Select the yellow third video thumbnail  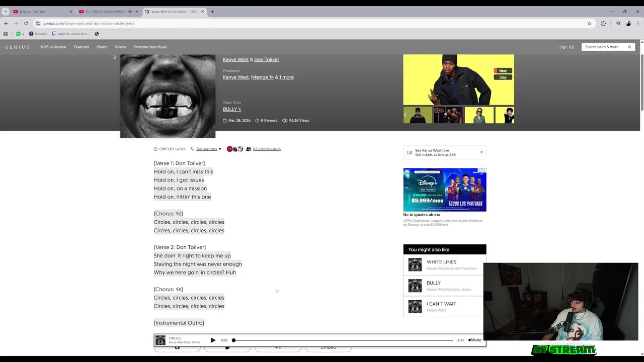479,115
